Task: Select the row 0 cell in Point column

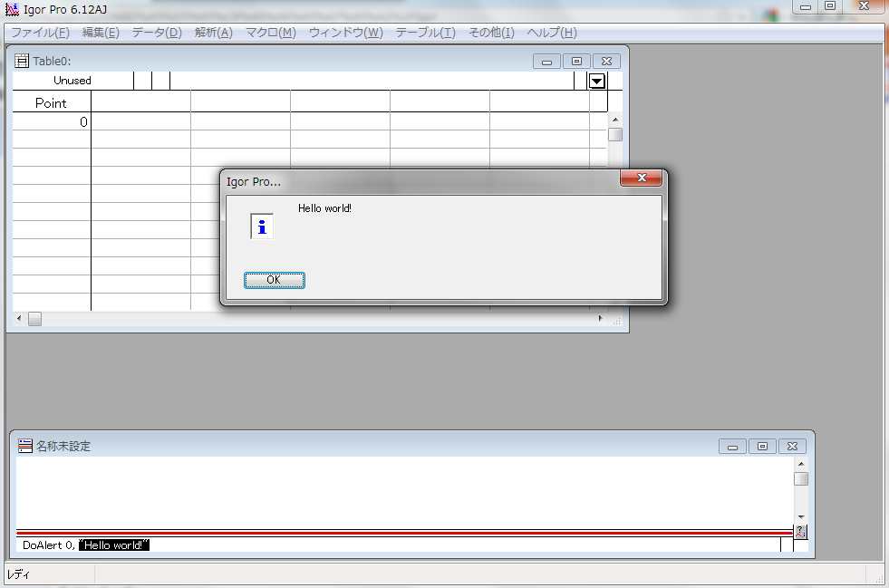Action: [x=51, y=121]
